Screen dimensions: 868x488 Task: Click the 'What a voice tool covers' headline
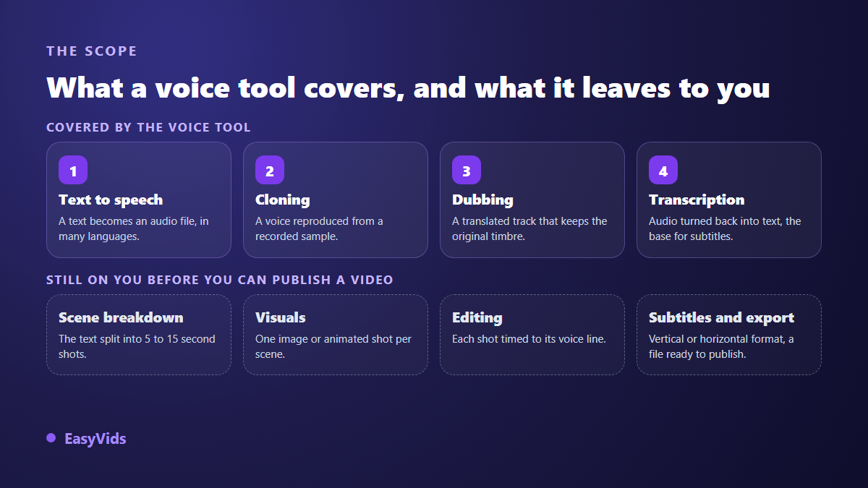click(408, 87)
